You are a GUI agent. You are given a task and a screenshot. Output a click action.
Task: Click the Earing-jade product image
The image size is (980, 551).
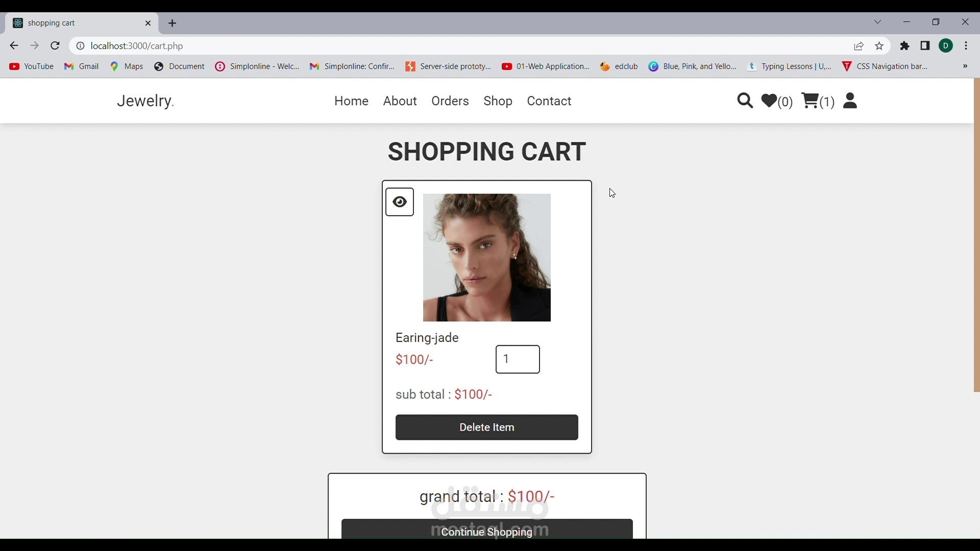tap(487, 258)
